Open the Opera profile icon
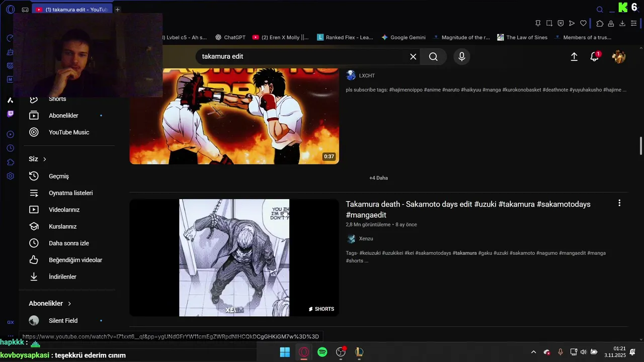This screenshot has width=644, height=362. (611, 23)
